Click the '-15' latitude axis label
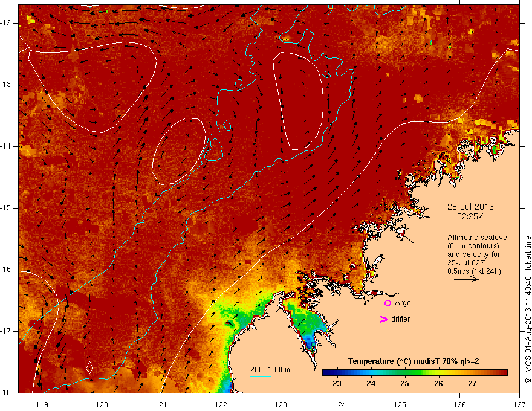The width and height of the screenshot is (532, 411). click(x=6, y=208)
